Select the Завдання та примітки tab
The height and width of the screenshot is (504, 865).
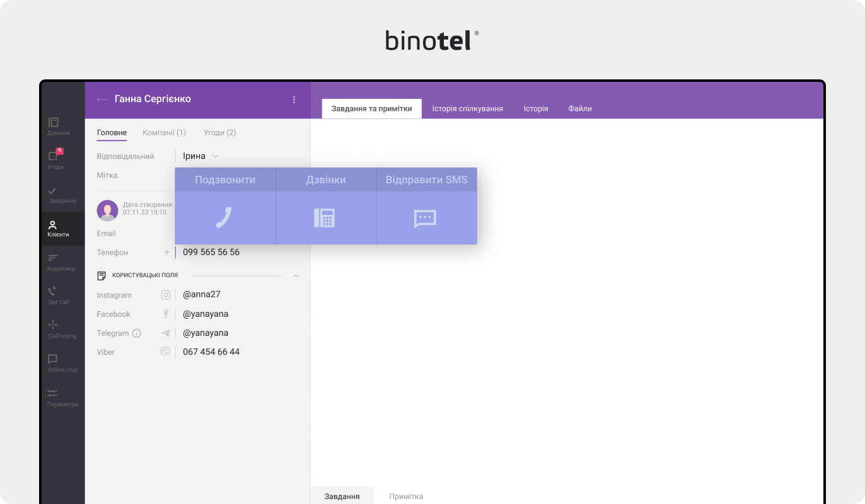coord(372,108)
